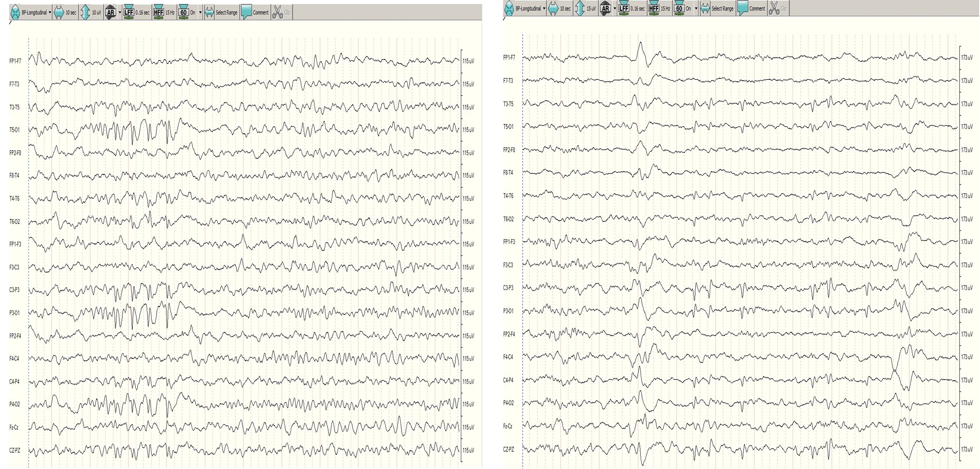
Task: Click the FP1-F7 channel label on left panel
Action: pos(15,61)
